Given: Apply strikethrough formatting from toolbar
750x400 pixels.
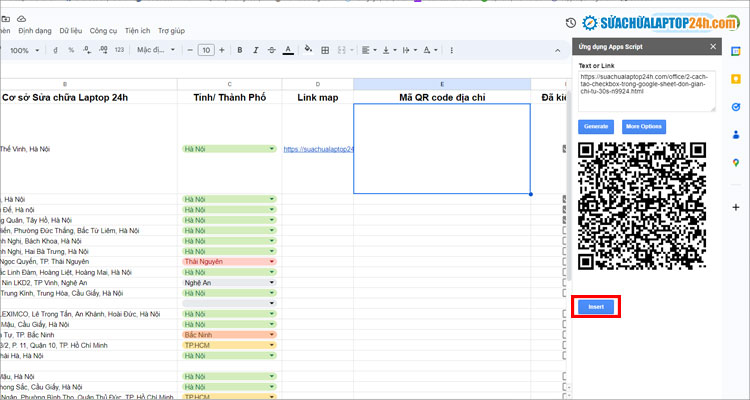Looking at the screenshot, I should [269, 50].
